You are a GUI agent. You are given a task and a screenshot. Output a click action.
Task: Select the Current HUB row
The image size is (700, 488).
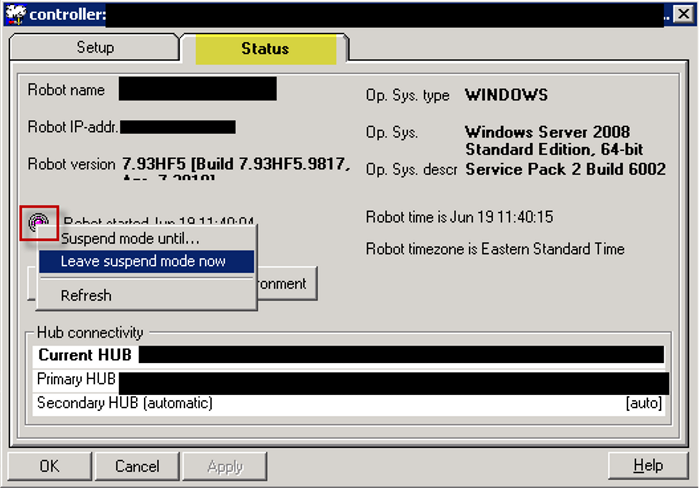[350, 355]
